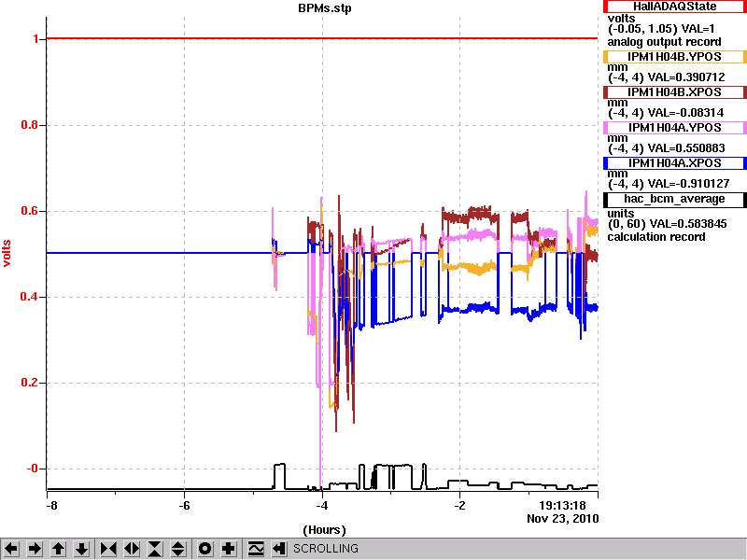This screenshot has height=560, width=747.
Task: Click the vertical 'volts' axis label
Action: coord(7,253)
